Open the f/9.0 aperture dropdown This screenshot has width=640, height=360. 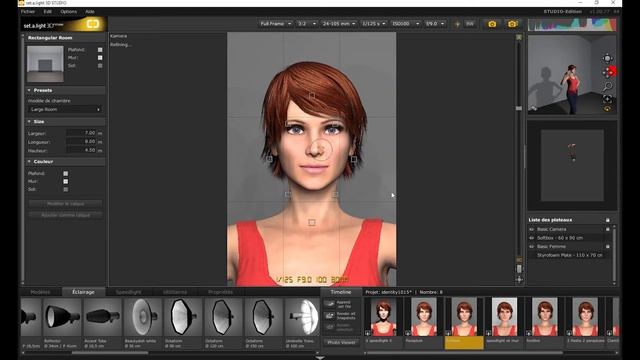coord(435,24)
